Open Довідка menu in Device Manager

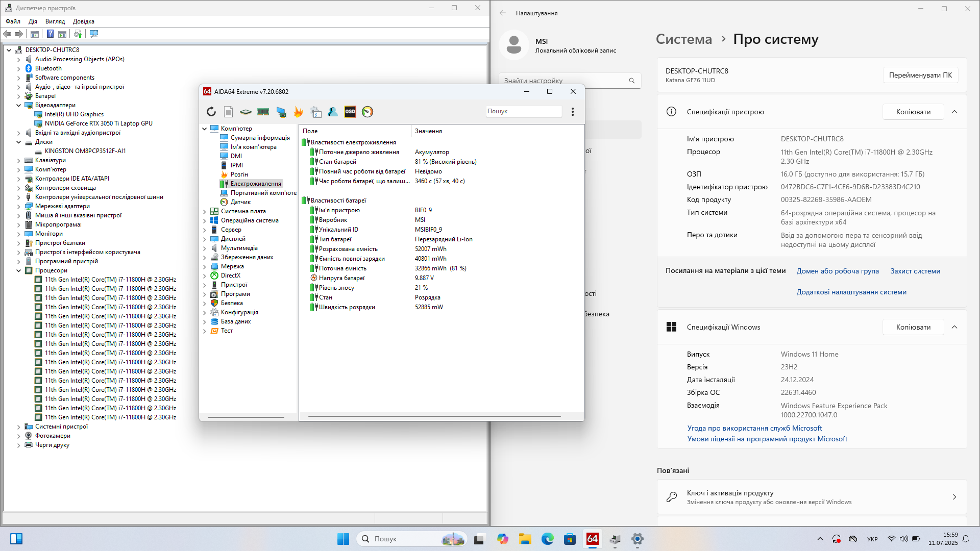coord(84,21)
